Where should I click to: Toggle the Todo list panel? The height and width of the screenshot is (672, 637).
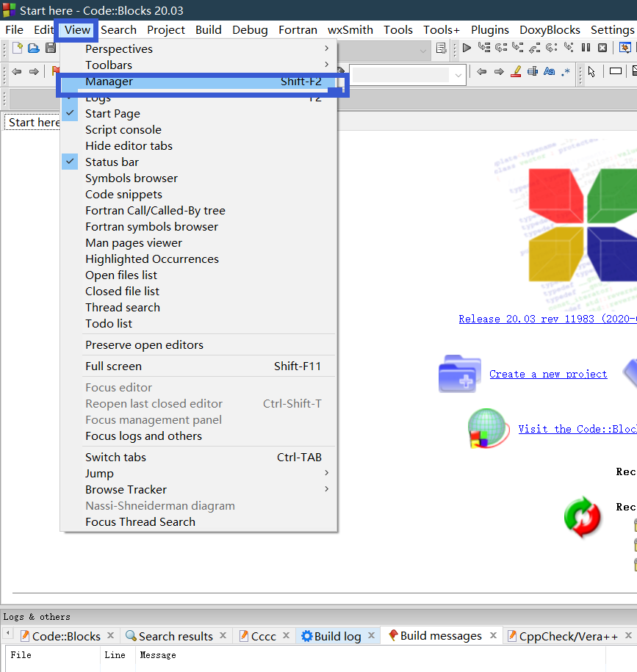pos(198,324)
